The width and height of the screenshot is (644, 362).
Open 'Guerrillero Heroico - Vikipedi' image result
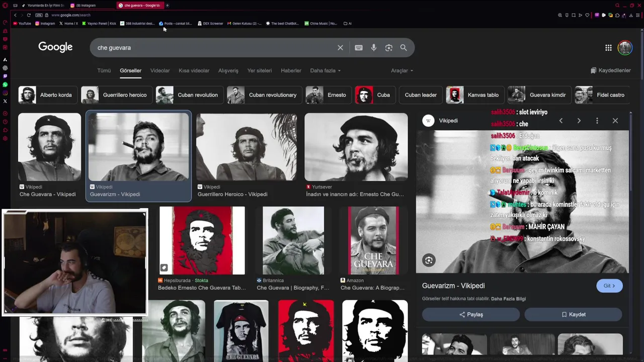[247, 155]
